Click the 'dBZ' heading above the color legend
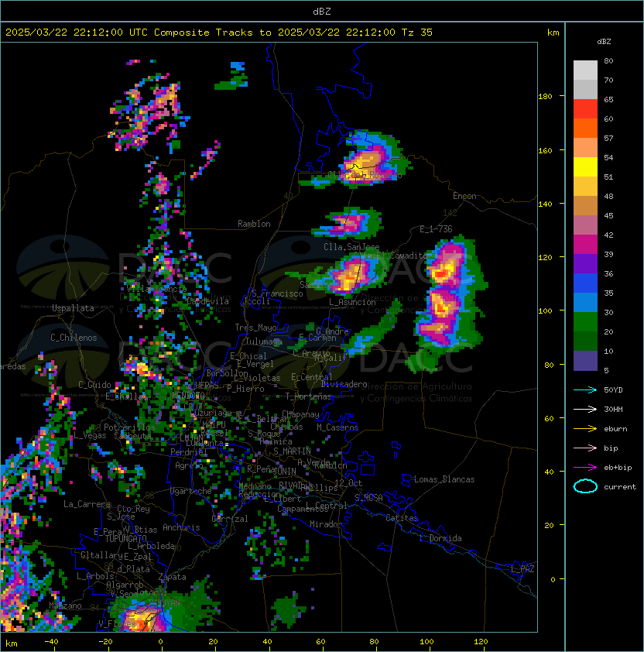 tap(604, 42)
